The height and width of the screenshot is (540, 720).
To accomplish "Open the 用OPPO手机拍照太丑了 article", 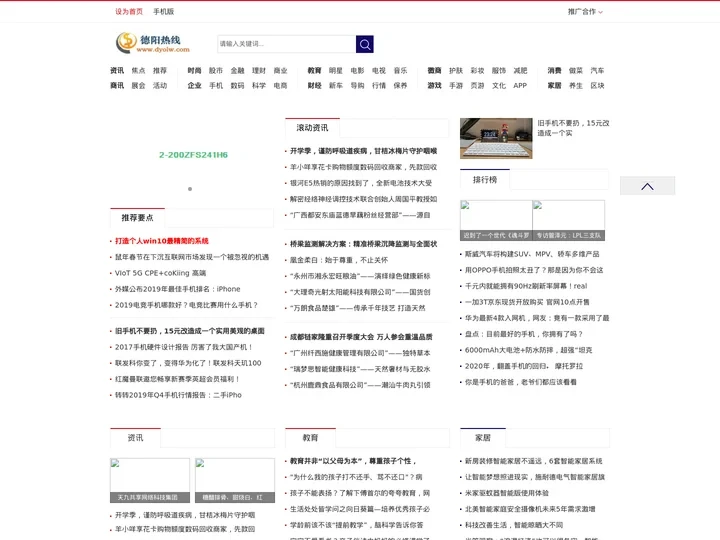I will 534,270.
